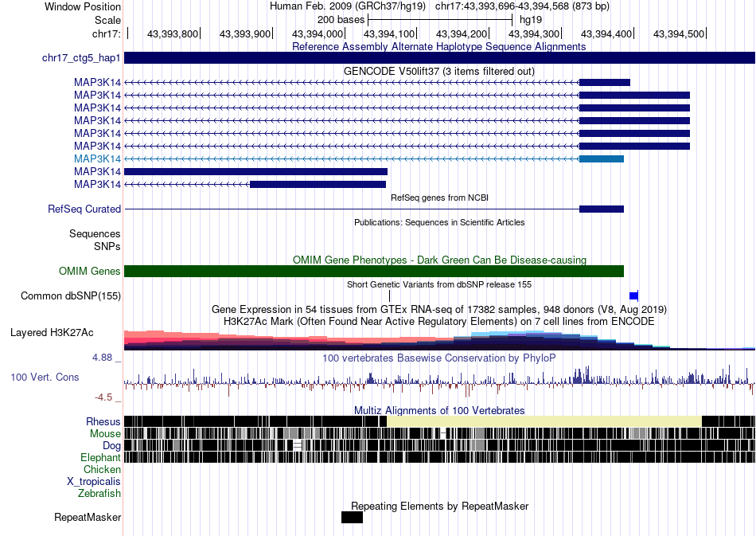The width and height of the screenshot is (756, 536).
Task: Select the Mouse alignment label
Action: (105, 434)
